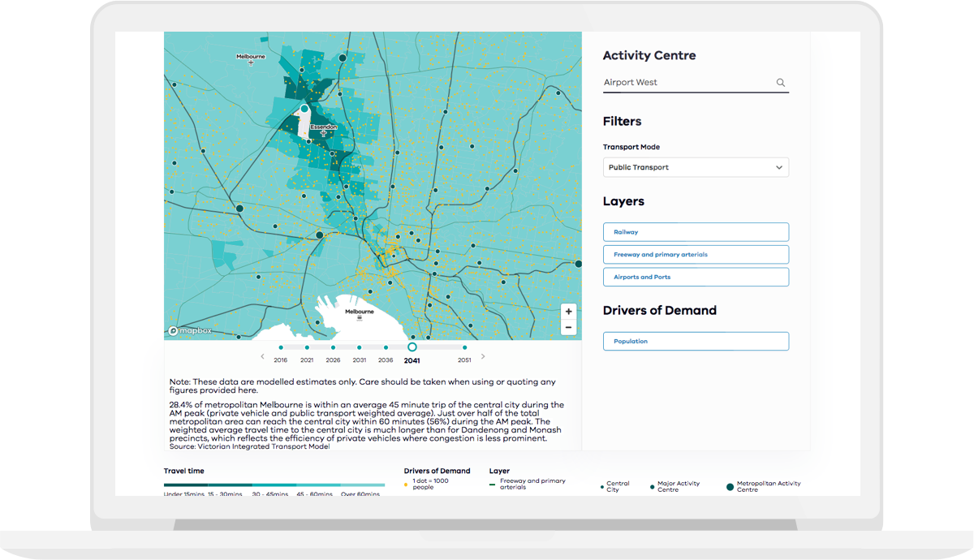Toggle the Population demand driver
This screenshot has height=560, width=974.
pyautogui.click(x=696, y=342)
